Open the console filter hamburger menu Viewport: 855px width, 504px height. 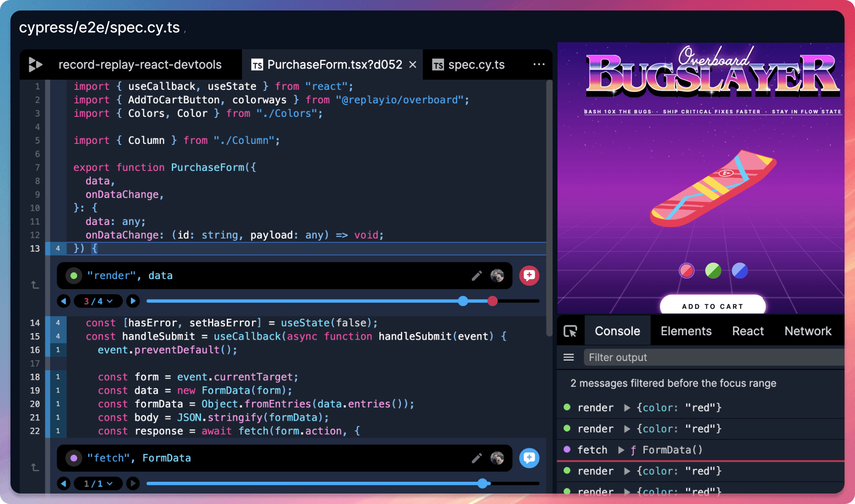(569, 358)
